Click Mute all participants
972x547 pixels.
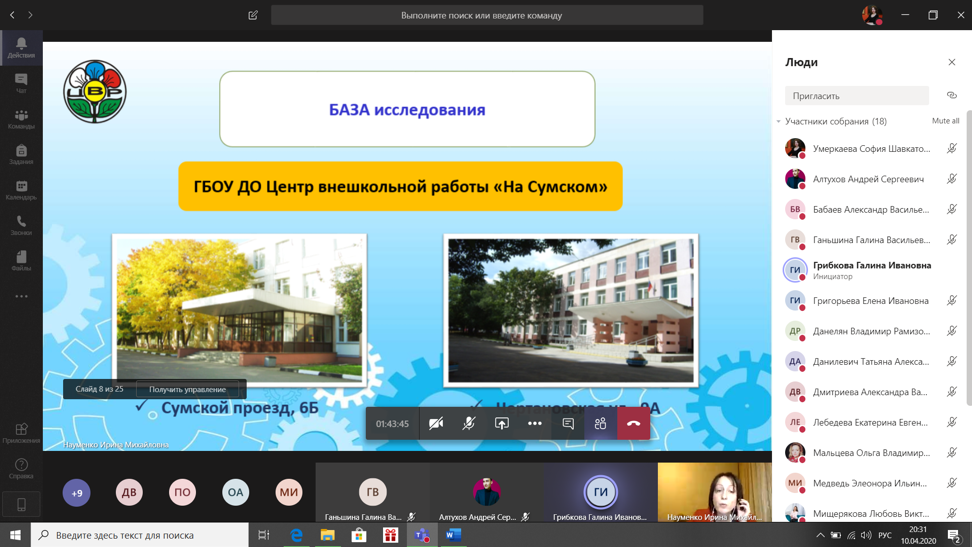click(945, 121)
